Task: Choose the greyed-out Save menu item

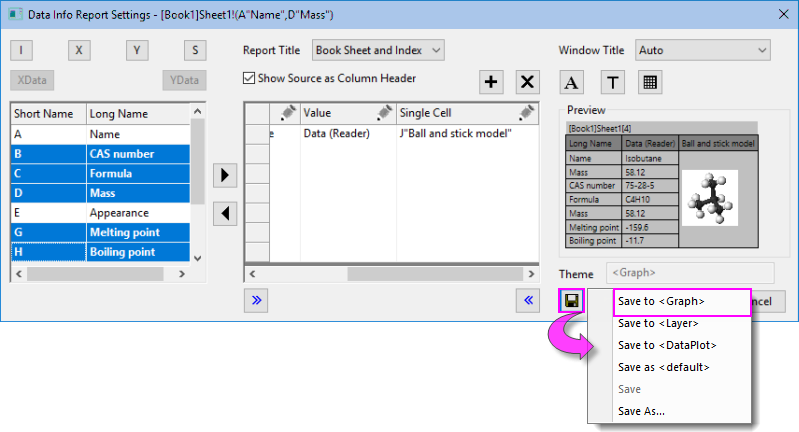Action: point(682,389)
